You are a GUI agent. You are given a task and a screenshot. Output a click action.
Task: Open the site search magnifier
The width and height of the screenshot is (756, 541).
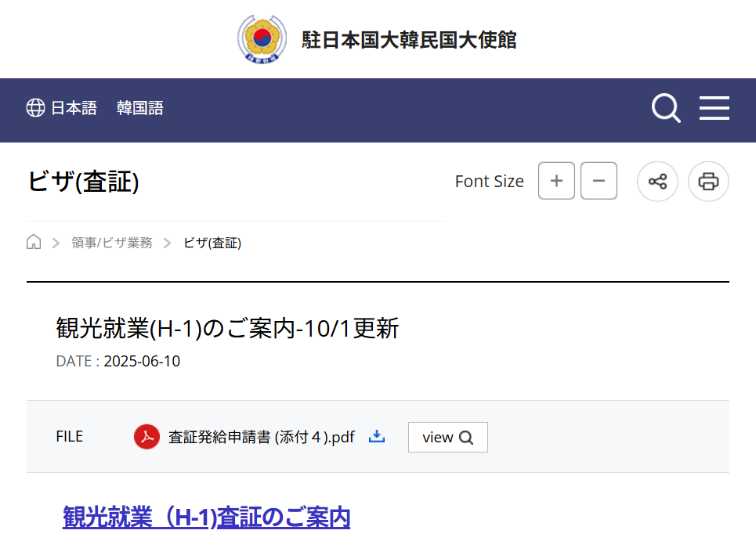pos(666,108)
